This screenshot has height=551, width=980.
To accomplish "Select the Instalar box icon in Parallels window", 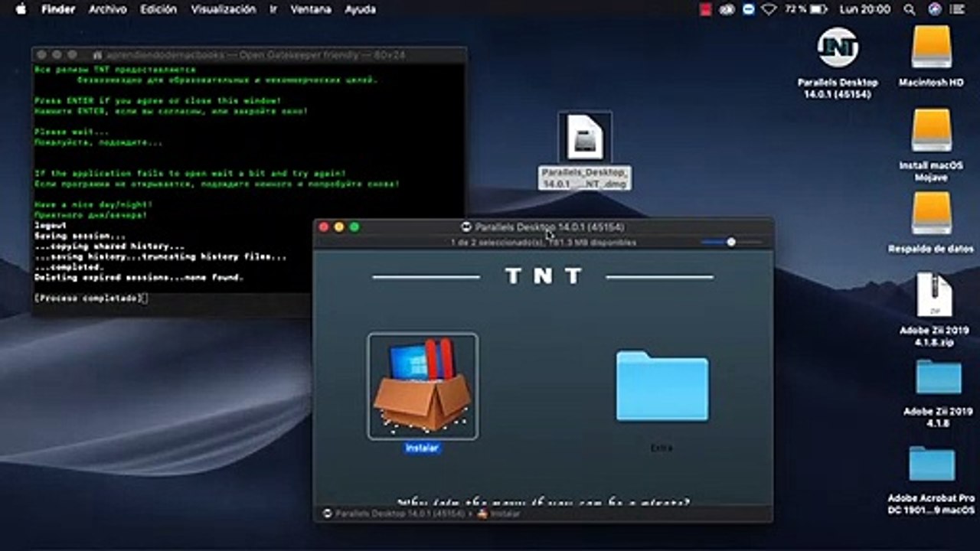I will pyautogui.click(x=423, y=386).
